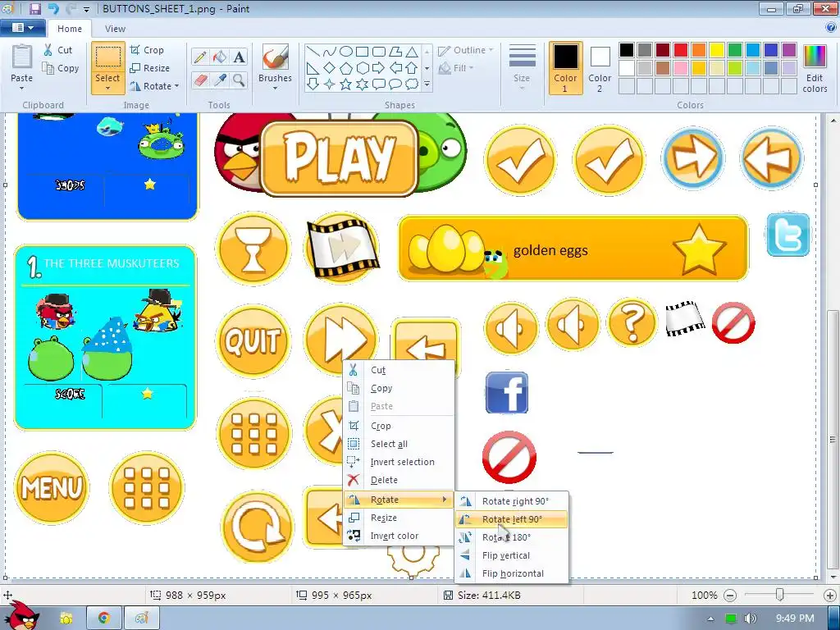Click the vertical scrollbar thumb

(x=833, y=441)
